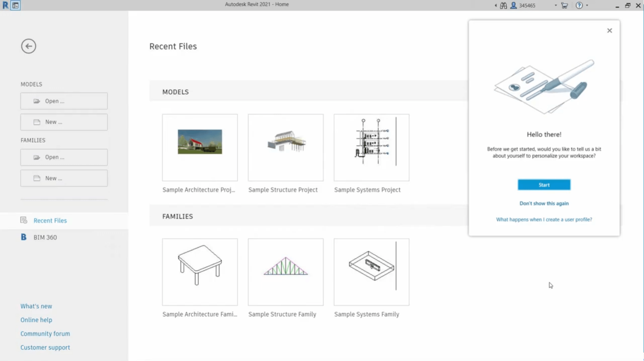Close the Hello there popup
This screenshot has height=361, width=644.
click(609, 31)
